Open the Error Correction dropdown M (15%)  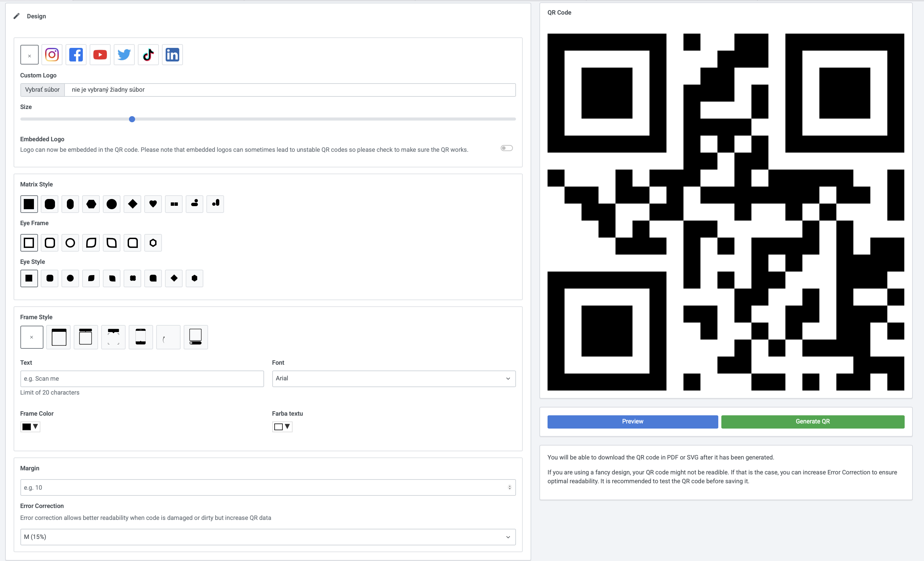(x=268, y=537)
